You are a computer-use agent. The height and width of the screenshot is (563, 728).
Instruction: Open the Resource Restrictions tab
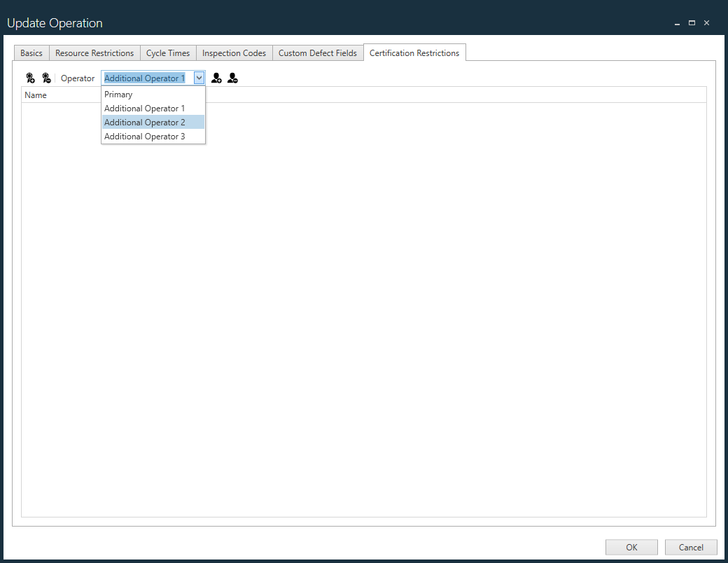click(x=94, y=53)
